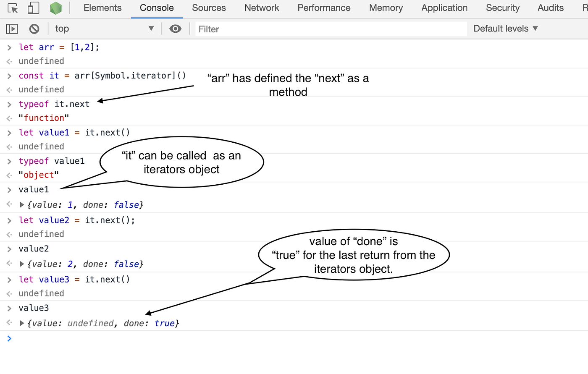This screenshot has width=588, height=374.
Task: Select the inspect element picker icon
Action: 12,8
